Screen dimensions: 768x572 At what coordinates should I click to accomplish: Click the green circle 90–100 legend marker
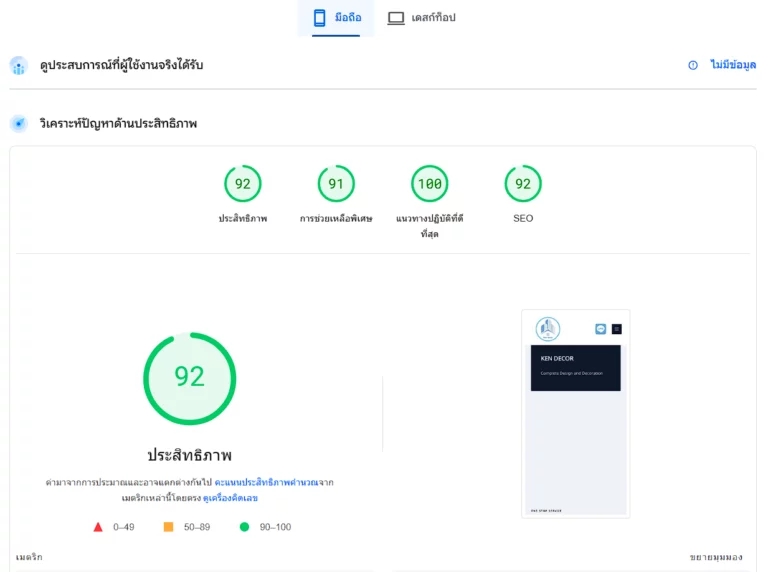244,527
